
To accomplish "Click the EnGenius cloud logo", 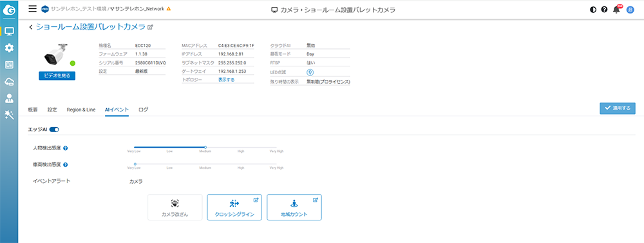I will 8,11.
